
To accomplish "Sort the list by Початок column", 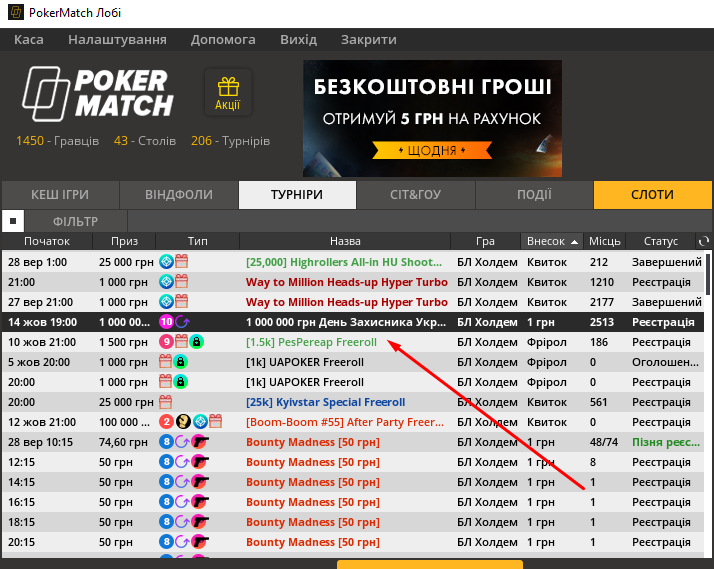I will point(47,241).
